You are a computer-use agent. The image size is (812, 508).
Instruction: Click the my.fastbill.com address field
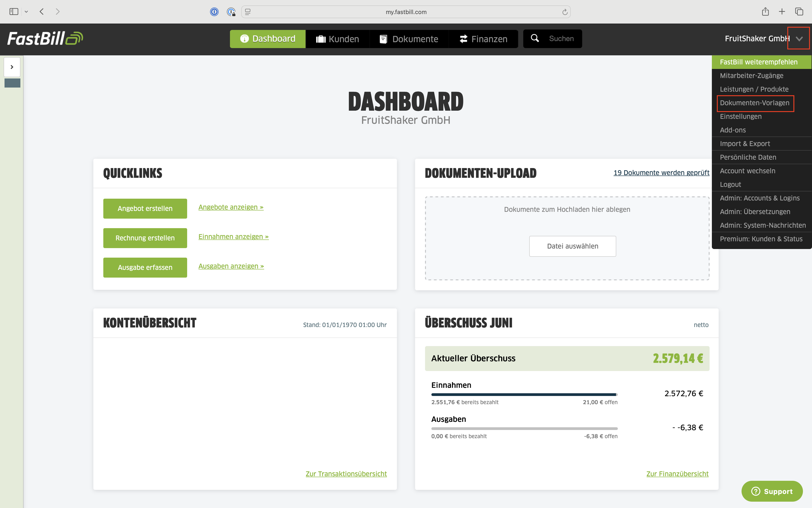click(406, 12)
